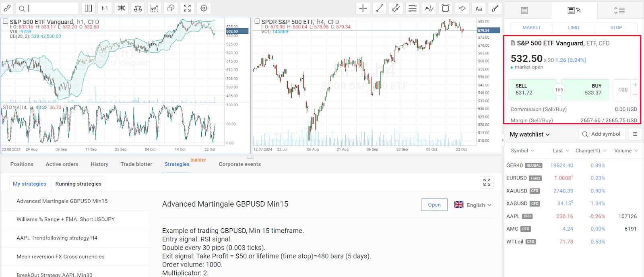Switch to the MARKET order tab
This screenshot has height=277, width=644.
coord(532,28)
